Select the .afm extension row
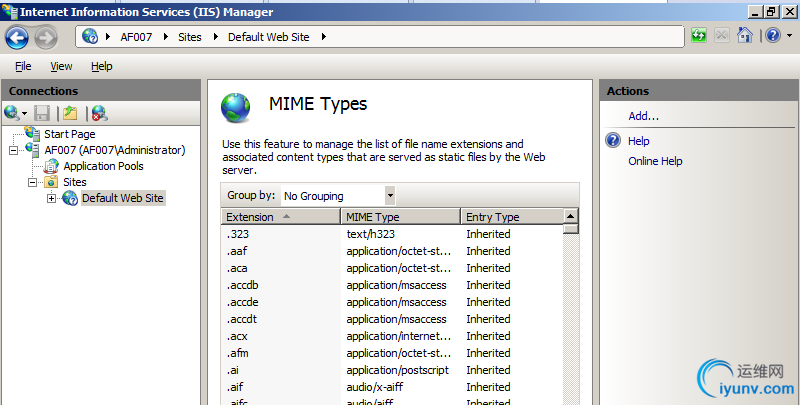The image size is (800, 405). point(392,353)
